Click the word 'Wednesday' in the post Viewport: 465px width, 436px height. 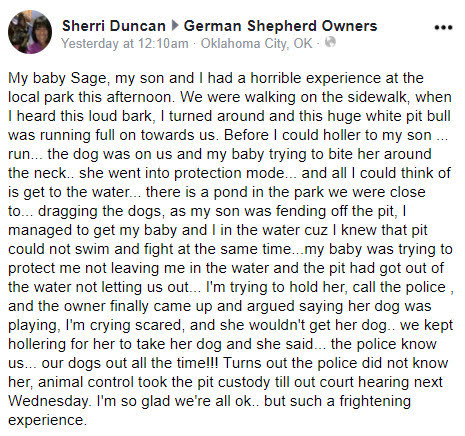pos(49,401)
